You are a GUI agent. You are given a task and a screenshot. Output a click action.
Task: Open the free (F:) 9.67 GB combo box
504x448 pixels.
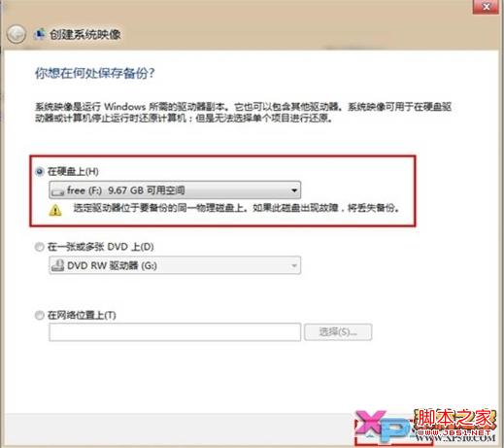pos(175,190)
